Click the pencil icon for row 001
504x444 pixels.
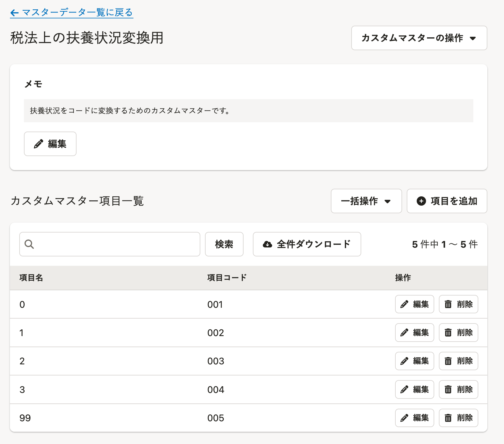coord(404,304)
